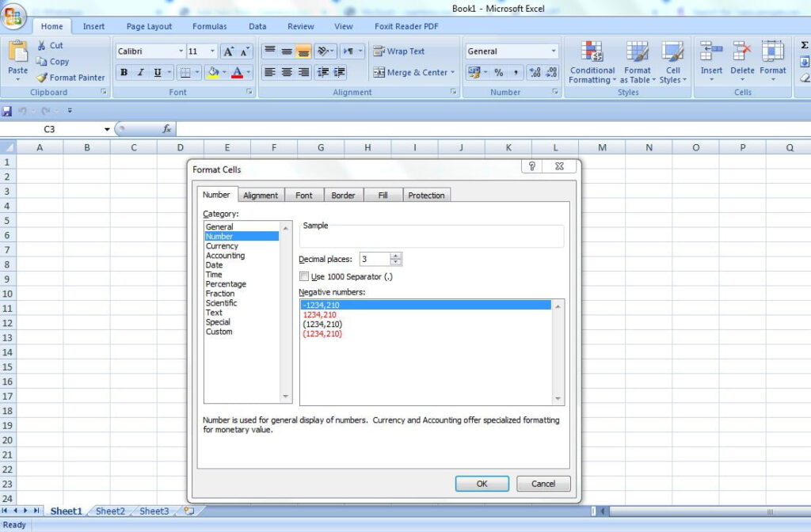The image size is (811, 532).
Task: Align text right in cell
Action: 303,72
